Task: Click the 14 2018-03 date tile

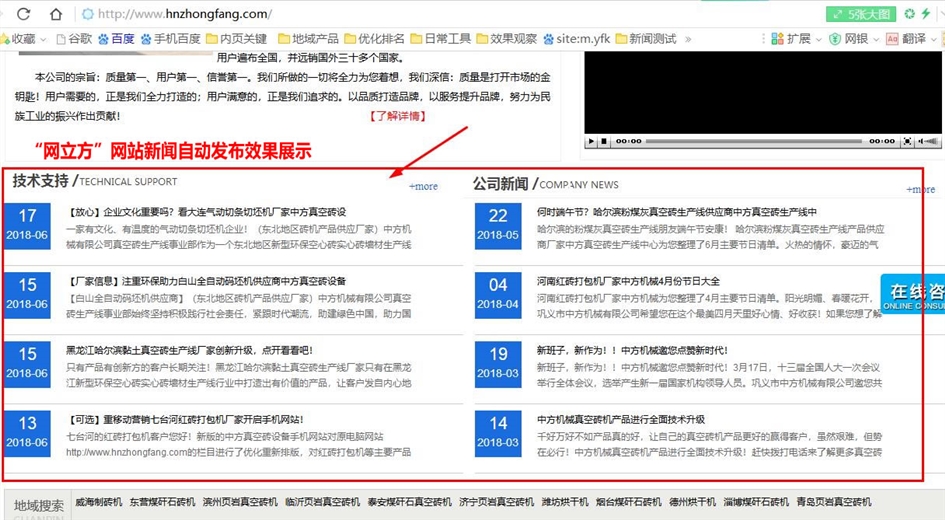Action: pos(498,434)
